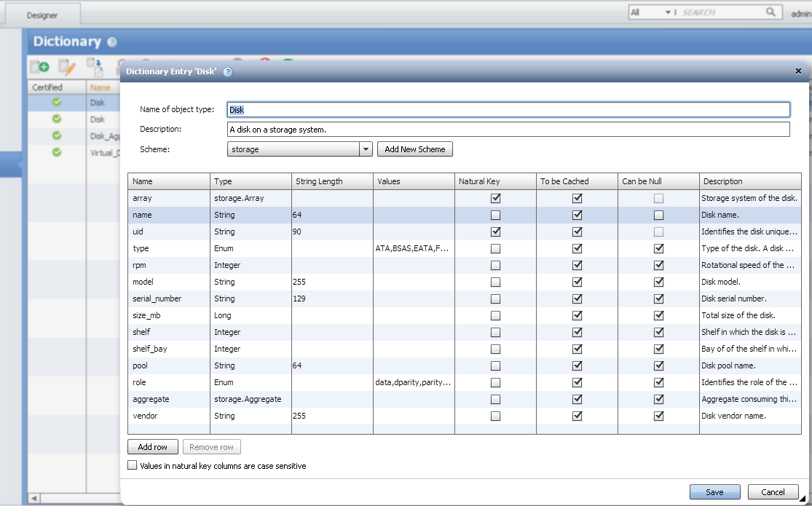Click the clone dictionary entry icon

coord(95,67)
